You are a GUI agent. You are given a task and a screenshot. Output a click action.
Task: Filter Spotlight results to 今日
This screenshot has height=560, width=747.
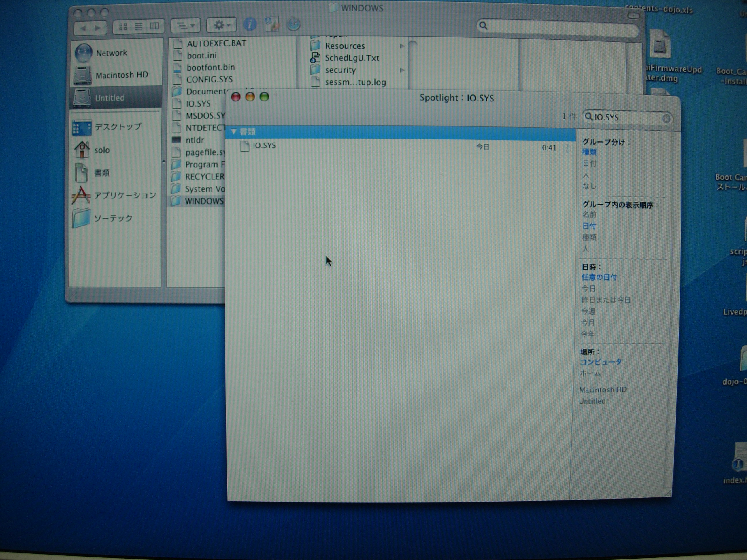(x=588, y=289)
